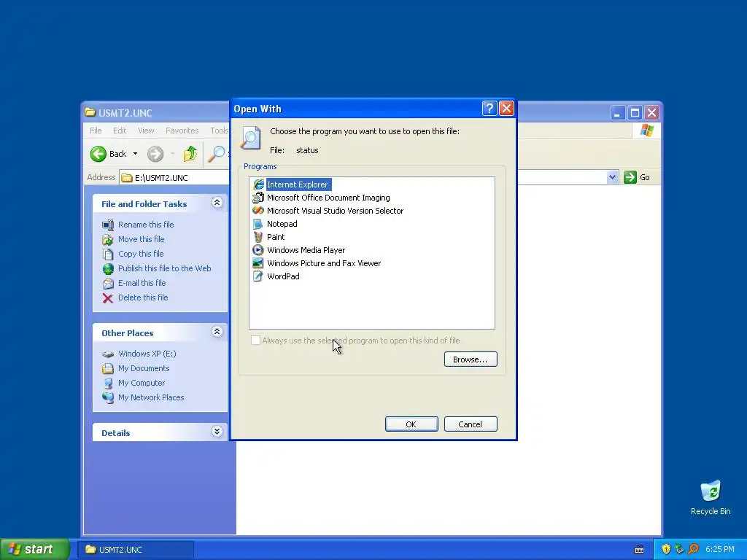Open the Favorites menu in Explorer

click(182, 131)
